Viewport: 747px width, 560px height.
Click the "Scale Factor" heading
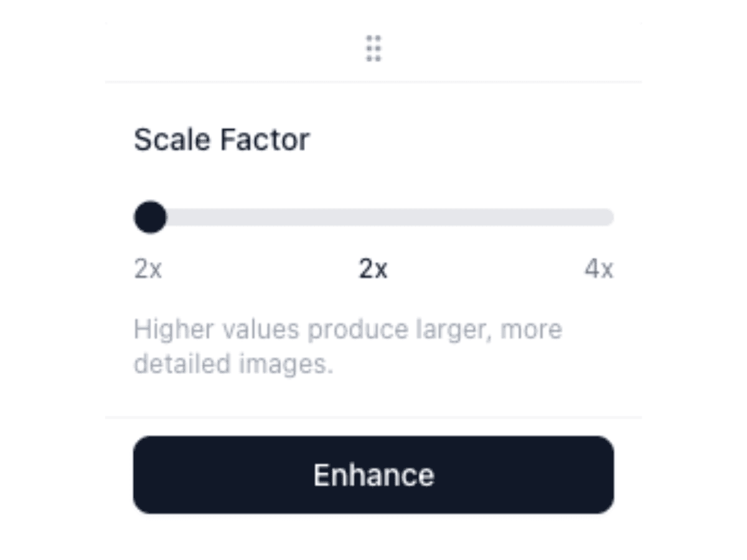(x=222, y=139)
